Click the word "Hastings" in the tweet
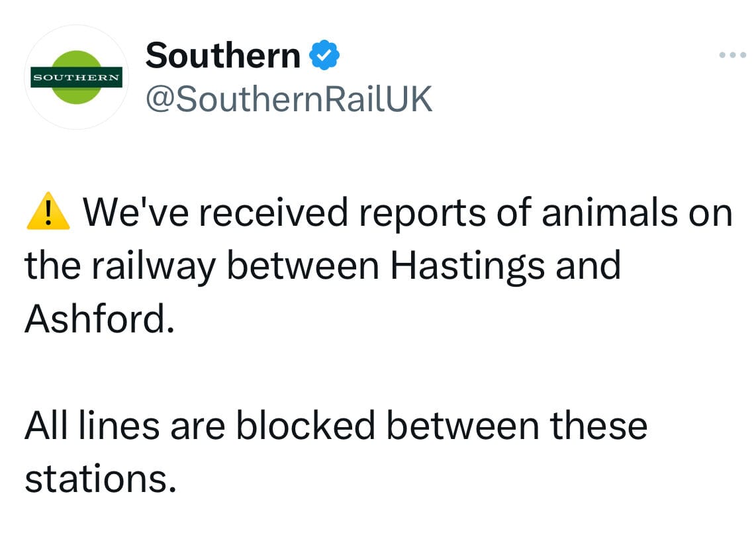The height and width of the screenshot is (543, 756). pyautogui.click(x=465, y=266)
